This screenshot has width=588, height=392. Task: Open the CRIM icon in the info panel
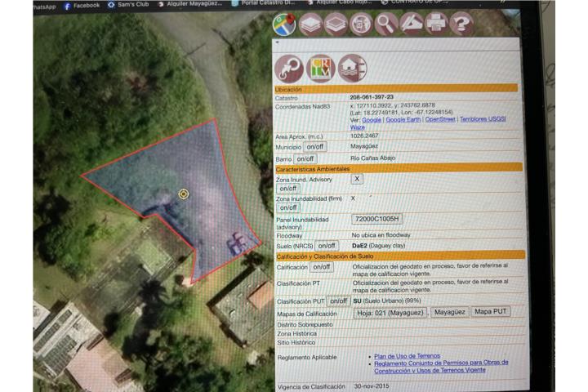click(x=321, y=69)
